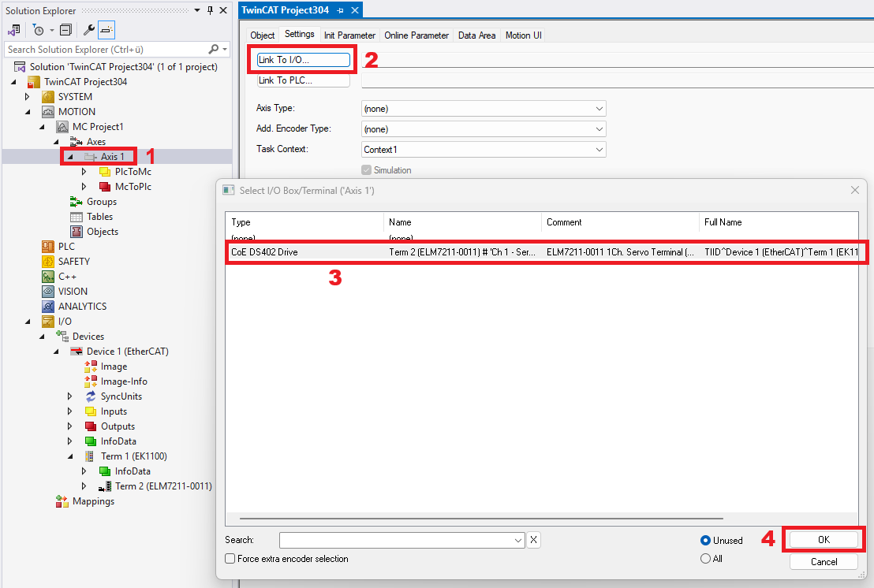Switch to the Data Area tab

point(476,35)
